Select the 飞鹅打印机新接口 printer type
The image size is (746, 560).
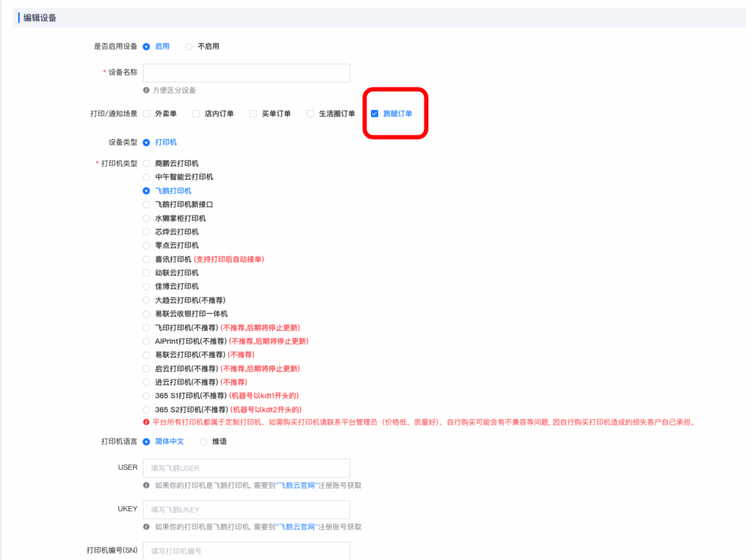pos(146,204)
